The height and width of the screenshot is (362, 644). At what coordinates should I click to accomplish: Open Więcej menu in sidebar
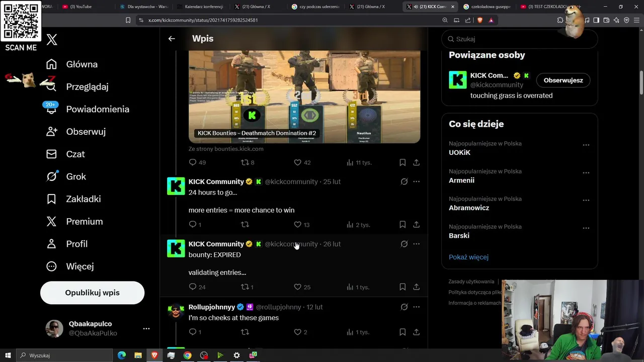[x=70, y=266]
